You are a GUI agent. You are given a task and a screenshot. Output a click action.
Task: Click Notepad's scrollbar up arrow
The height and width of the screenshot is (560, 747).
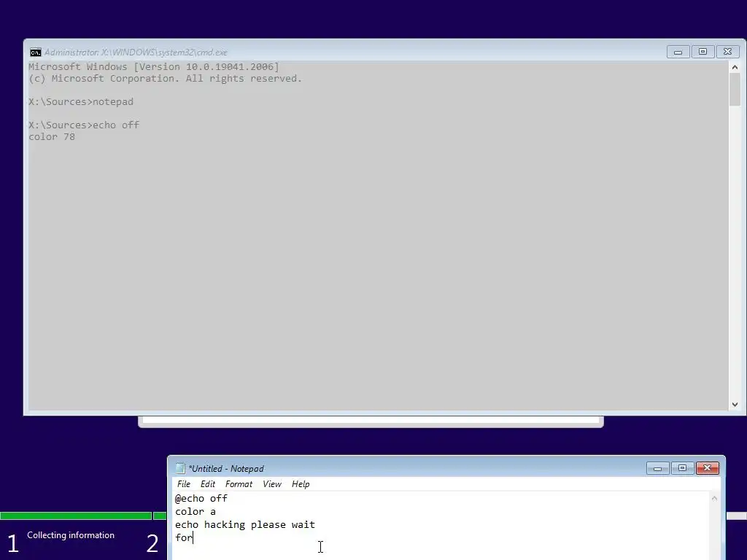click(x=714, y=499)
